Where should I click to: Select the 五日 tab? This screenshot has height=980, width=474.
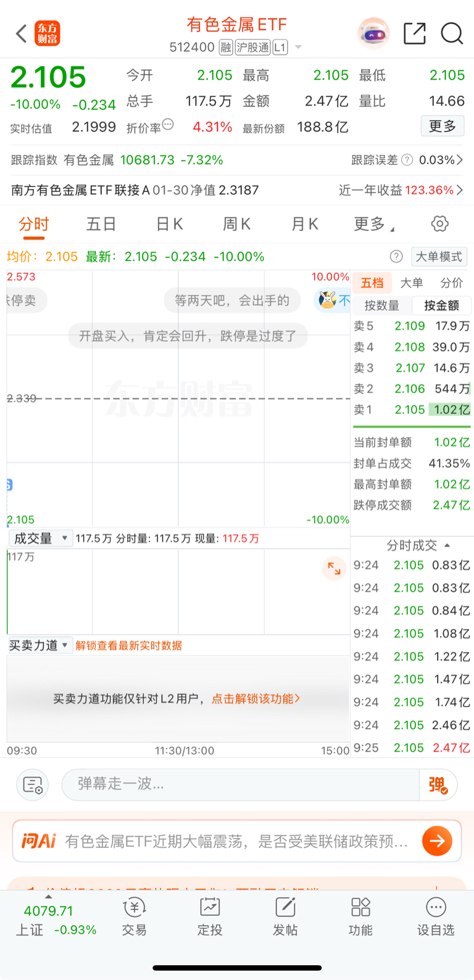click(x=101, y=224)
